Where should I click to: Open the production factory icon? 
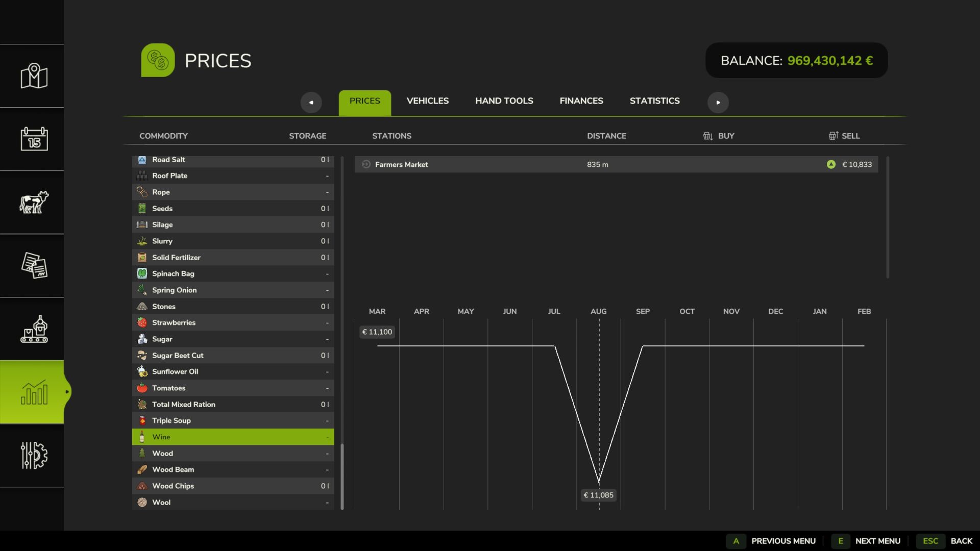(x=34, y=329)
